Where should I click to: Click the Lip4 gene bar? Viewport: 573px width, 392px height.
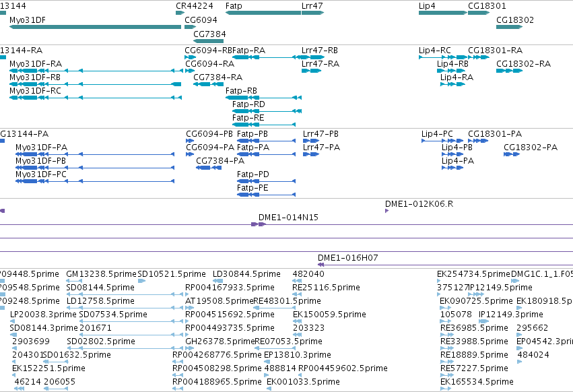click(443, 13)
